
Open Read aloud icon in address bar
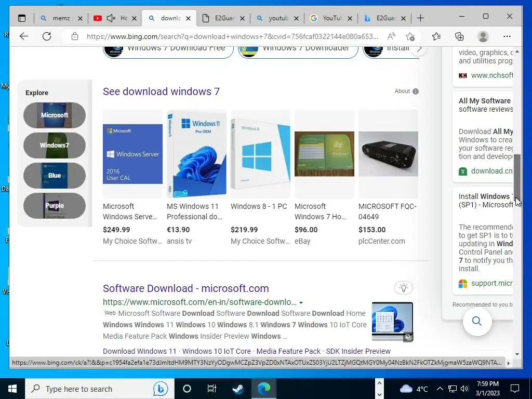pyautogui.click(x=391, y=36)
